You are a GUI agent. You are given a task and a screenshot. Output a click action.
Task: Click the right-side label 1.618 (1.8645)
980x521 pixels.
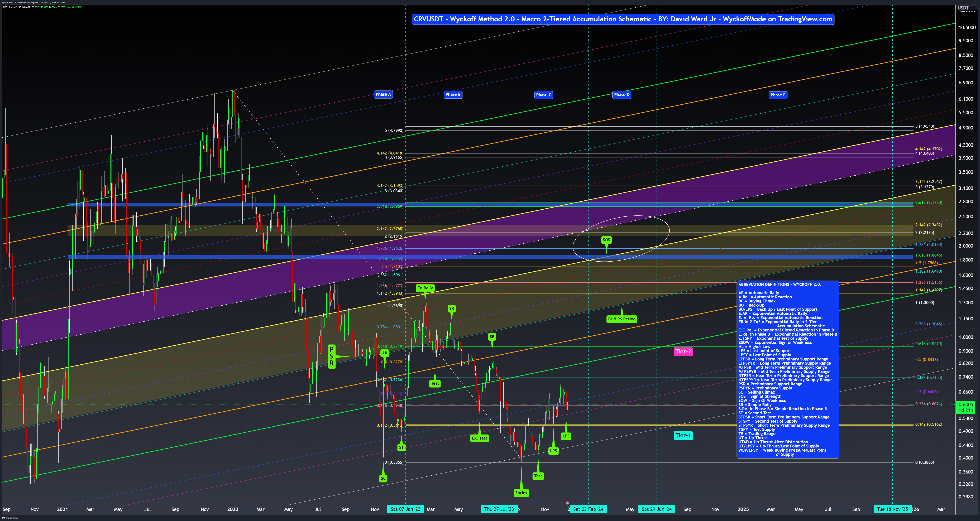[929, 255]
